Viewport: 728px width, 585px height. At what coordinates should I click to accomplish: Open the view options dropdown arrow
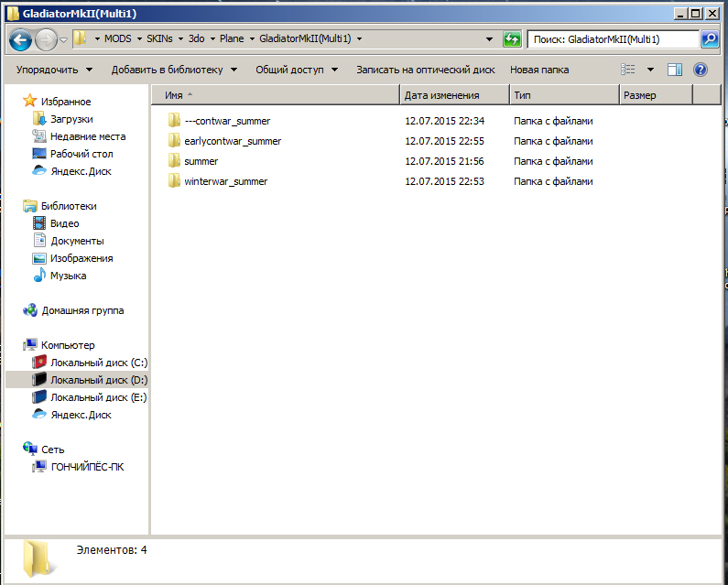point(650,70)
